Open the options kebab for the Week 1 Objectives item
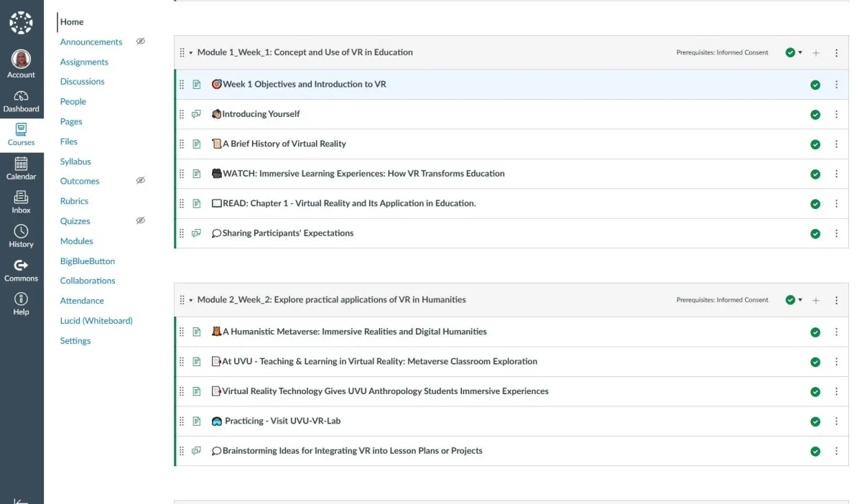862x504 pixels. (x=836, y=85)
